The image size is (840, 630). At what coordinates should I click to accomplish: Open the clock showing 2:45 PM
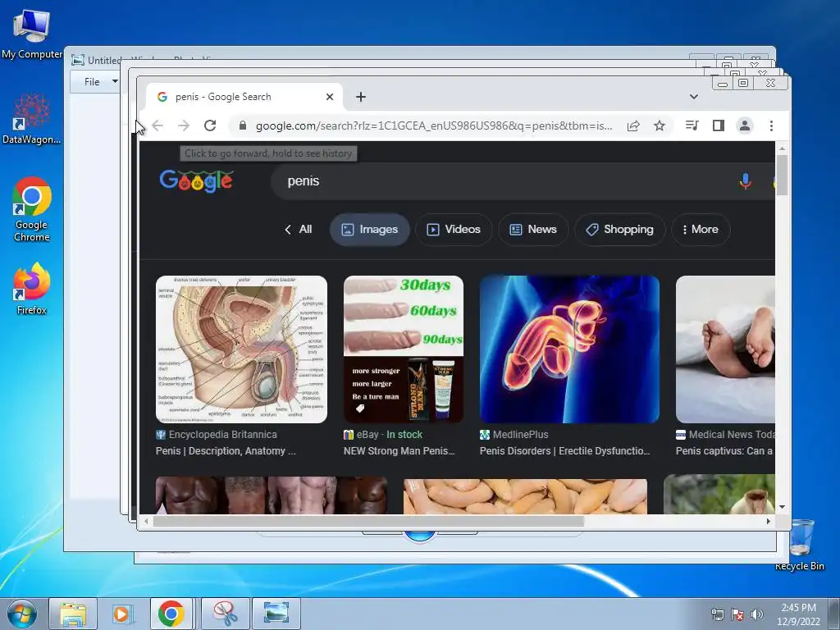click(798, 614)
